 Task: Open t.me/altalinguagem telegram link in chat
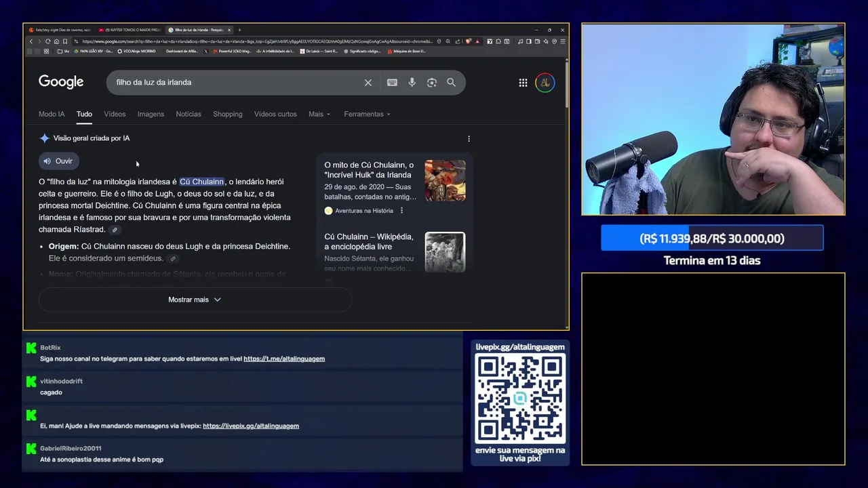click(284, 359)
